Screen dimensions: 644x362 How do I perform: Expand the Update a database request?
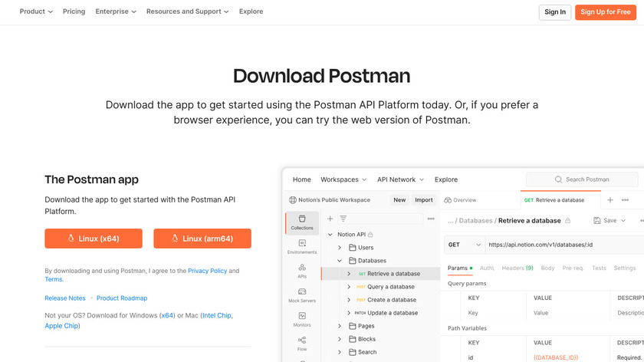pos(349,313)
